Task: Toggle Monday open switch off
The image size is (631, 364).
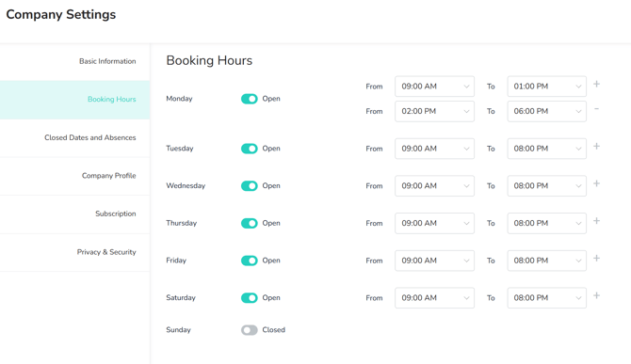Action: (x=249, y=99)
